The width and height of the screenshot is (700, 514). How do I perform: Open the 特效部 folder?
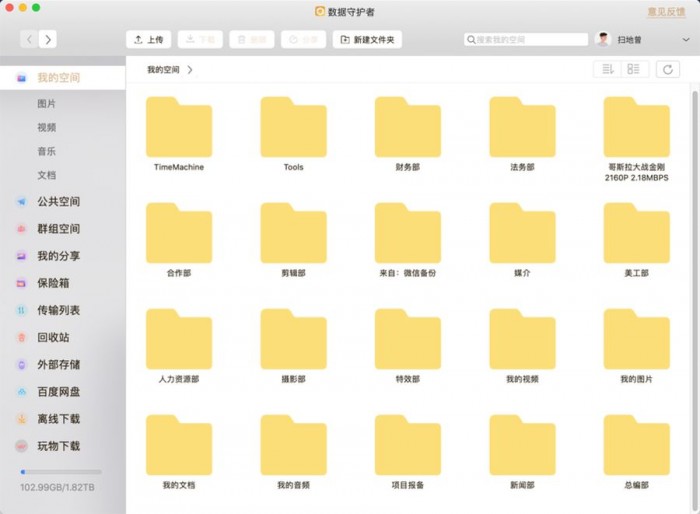[408, 339]
